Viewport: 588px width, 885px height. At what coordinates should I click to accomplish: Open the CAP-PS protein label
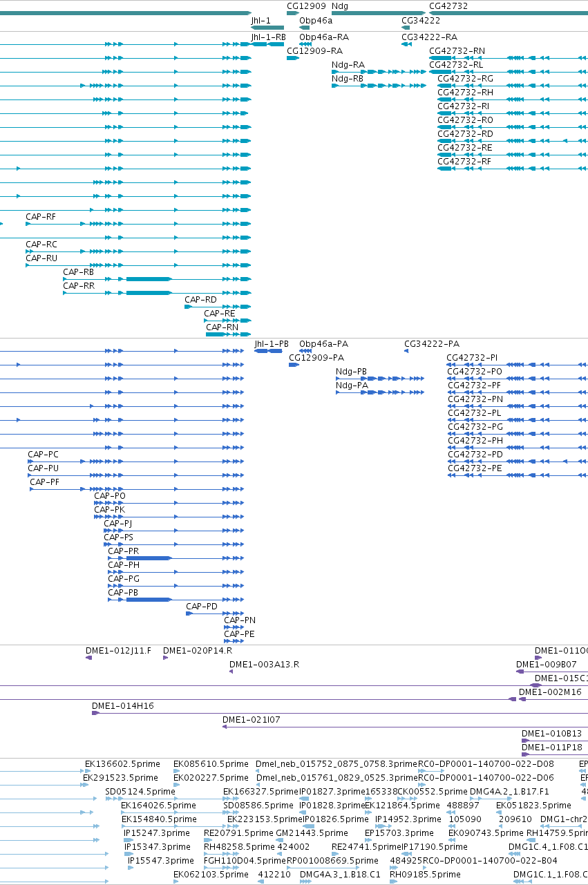coord(119,537)
